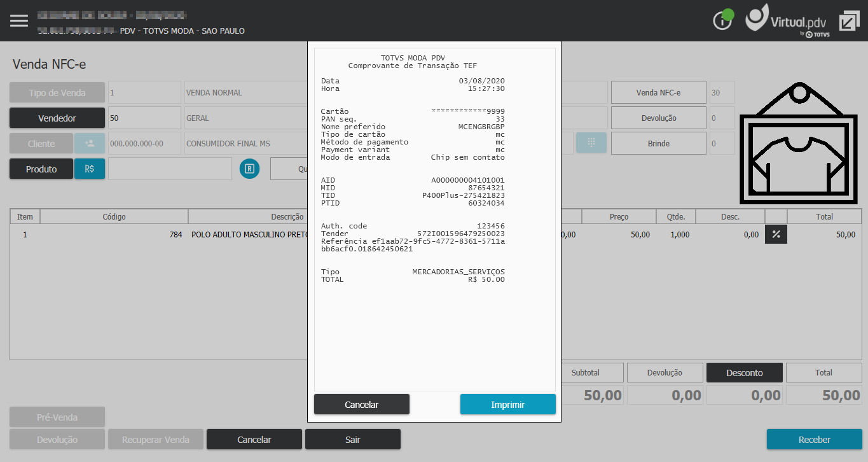Click the clothing store sign image

tap(799, 143)
